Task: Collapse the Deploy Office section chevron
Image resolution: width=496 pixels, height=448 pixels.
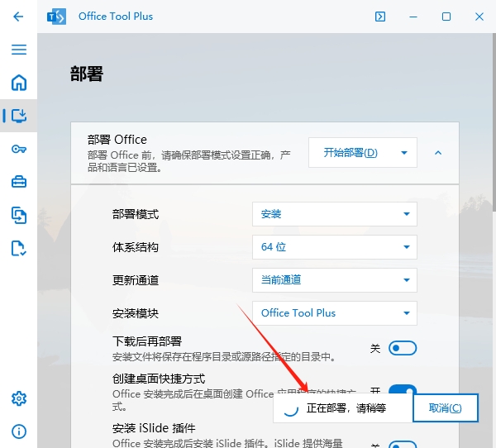Action: pyautogui.click(x=438, y=153)
